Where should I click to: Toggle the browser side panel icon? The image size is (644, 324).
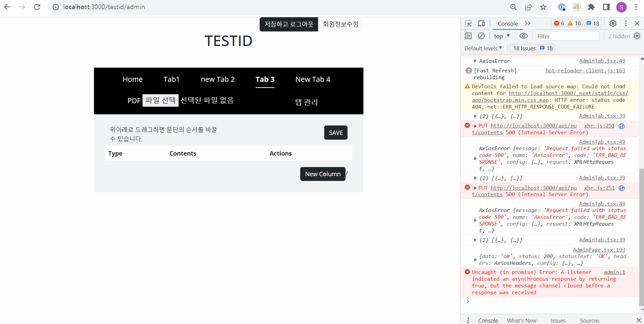point(606,7)
